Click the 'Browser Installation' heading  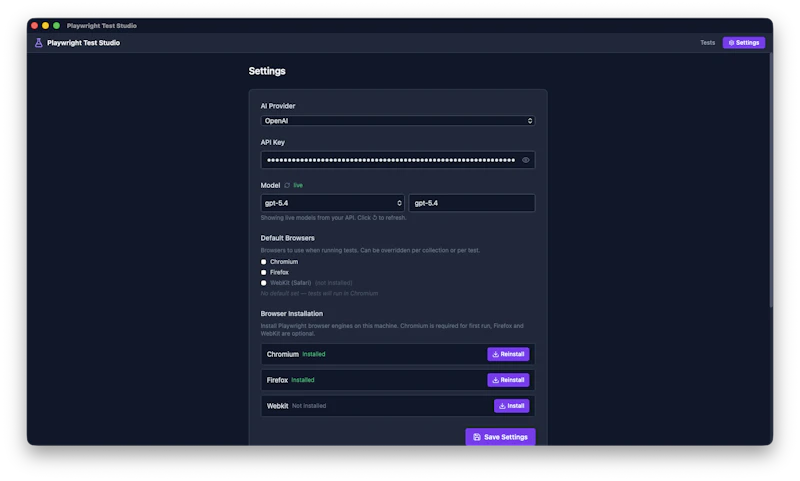[291, 314]
